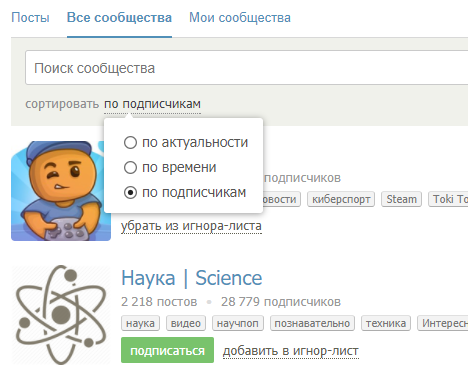Click the видео tag
Screen dimensions: 468x378
point(186,323)
